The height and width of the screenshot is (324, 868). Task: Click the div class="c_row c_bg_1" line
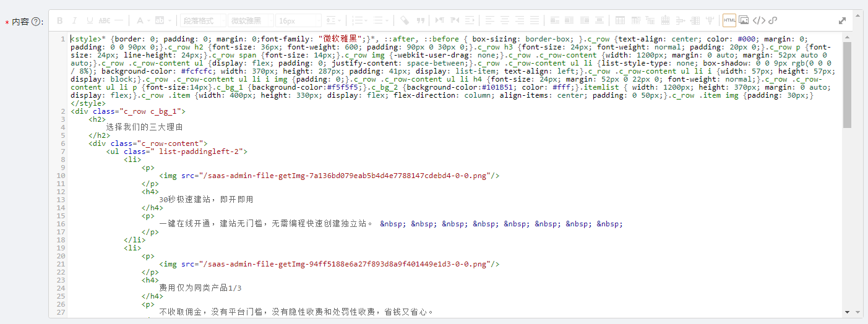[x=128, y=111]
